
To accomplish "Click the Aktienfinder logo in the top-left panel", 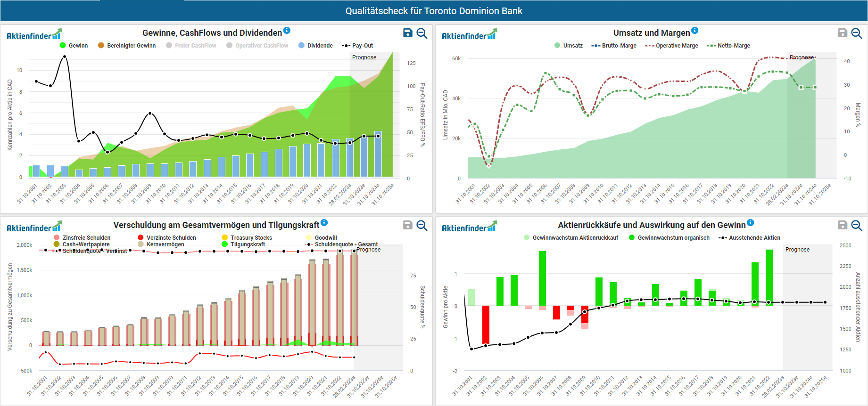I will [34, 35].
